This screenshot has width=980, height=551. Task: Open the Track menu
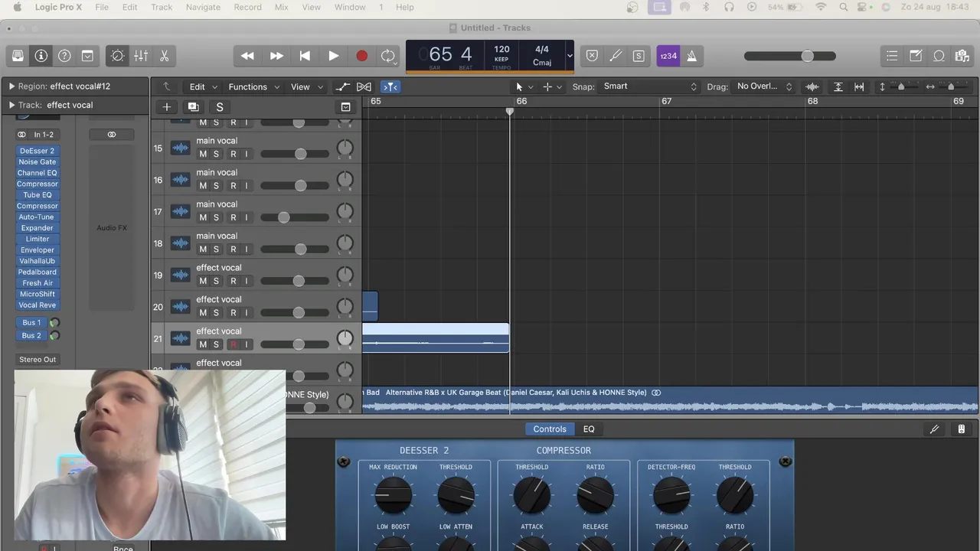pos(162,7)
